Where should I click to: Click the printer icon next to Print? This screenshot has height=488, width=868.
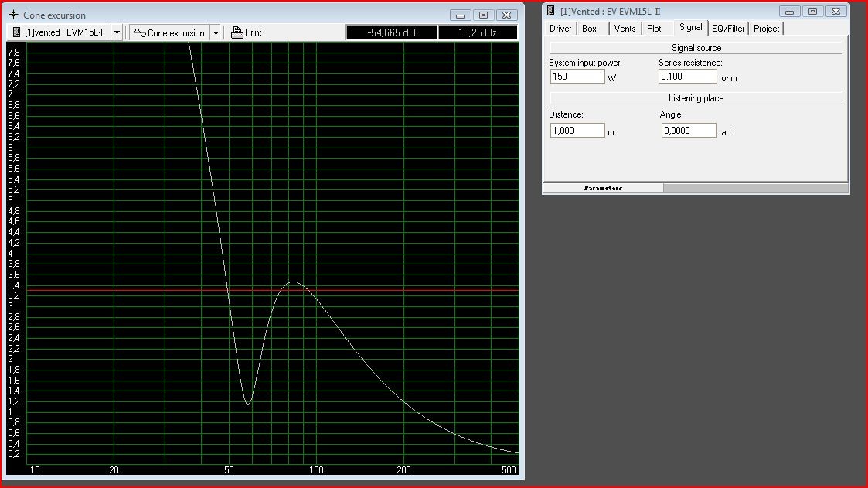tap(237, 32)
